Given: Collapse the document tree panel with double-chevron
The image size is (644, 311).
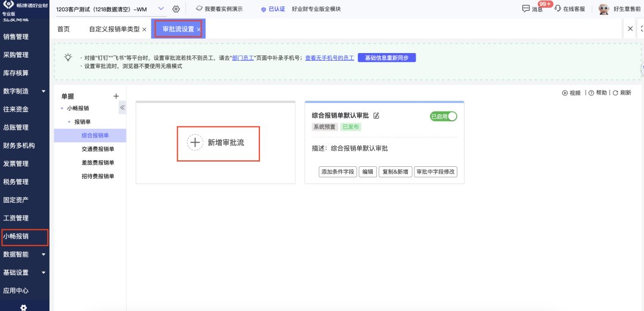Looking at the screenshot, I should pyautogui.click(x=122, y=108).
